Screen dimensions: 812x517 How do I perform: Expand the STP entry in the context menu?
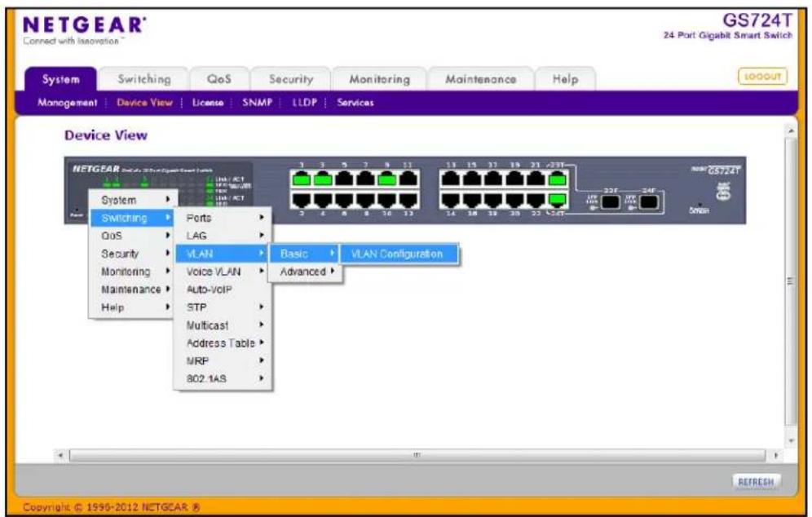coord(223,307)
